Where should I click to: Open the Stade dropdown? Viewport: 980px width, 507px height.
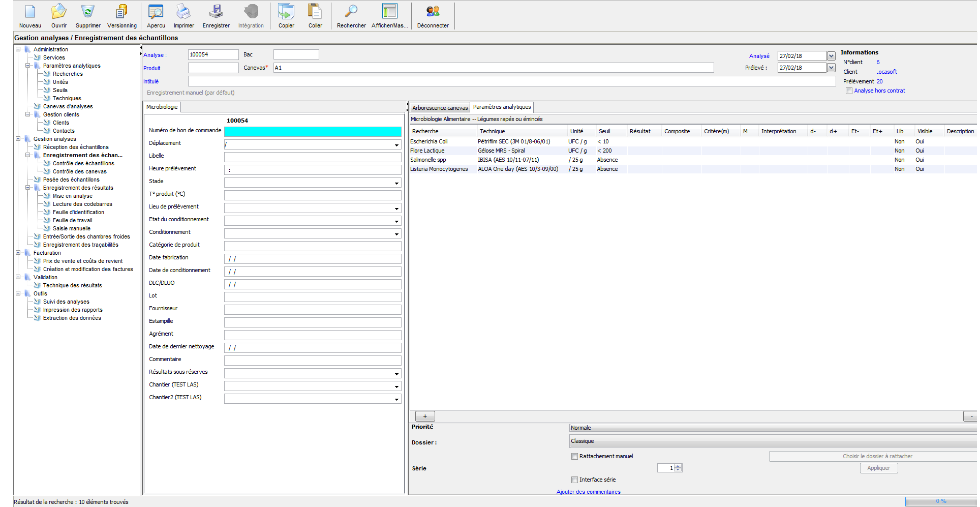(x=396, y=183)
